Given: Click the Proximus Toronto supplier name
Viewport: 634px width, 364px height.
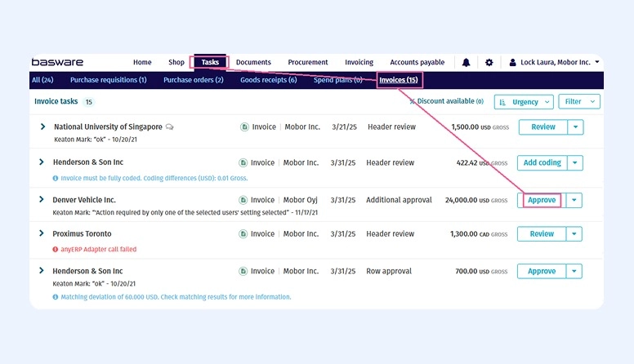Looking at the screenshot, I should coord(82,234).
